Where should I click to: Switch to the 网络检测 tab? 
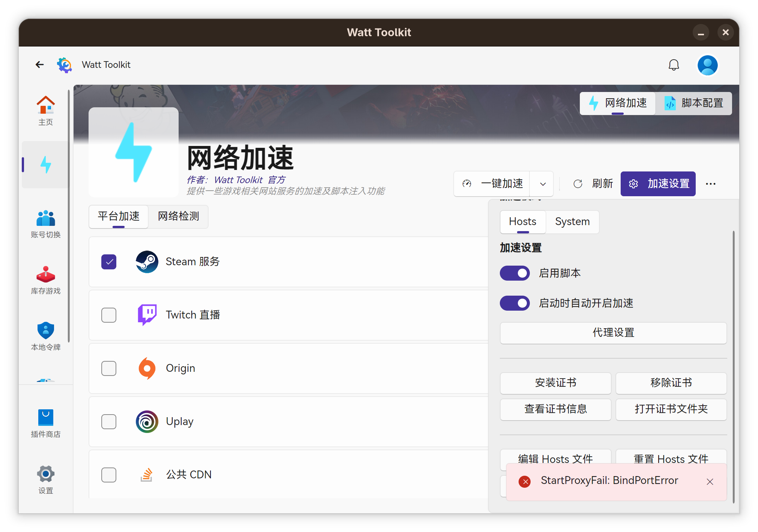pyautogui.click(x=178, y=216)
